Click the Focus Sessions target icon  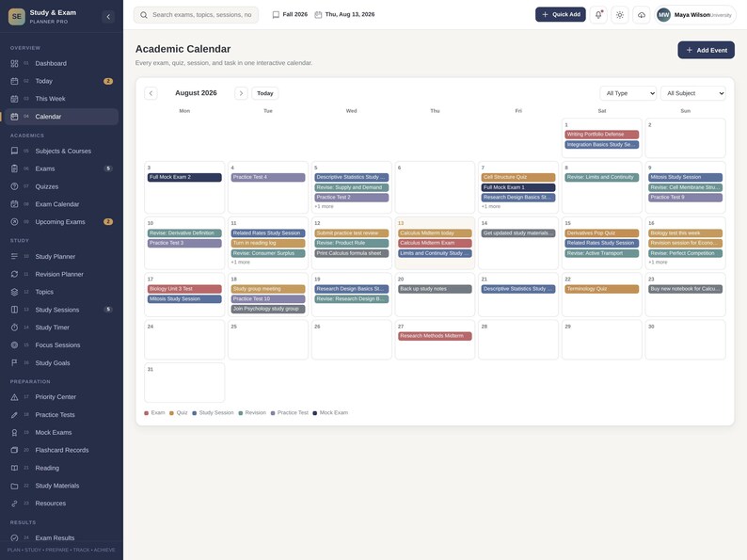14,345
